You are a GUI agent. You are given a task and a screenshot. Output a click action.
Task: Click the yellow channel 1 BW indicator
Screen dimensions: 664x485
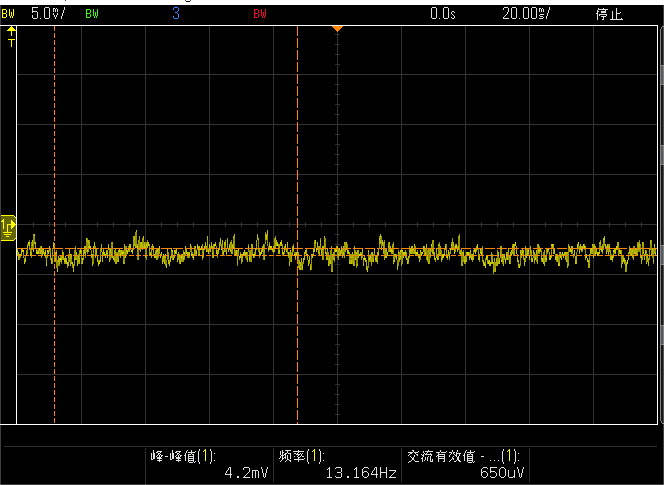pyautogui.click(x=9, y=14)
